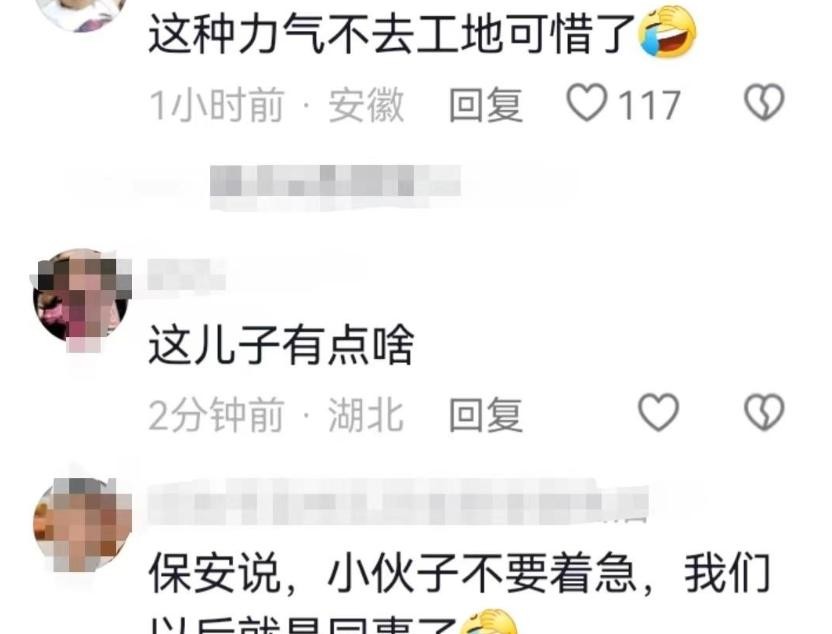Select the comment text 这种力气不去工地可惜了

click(x=391, y=34)
